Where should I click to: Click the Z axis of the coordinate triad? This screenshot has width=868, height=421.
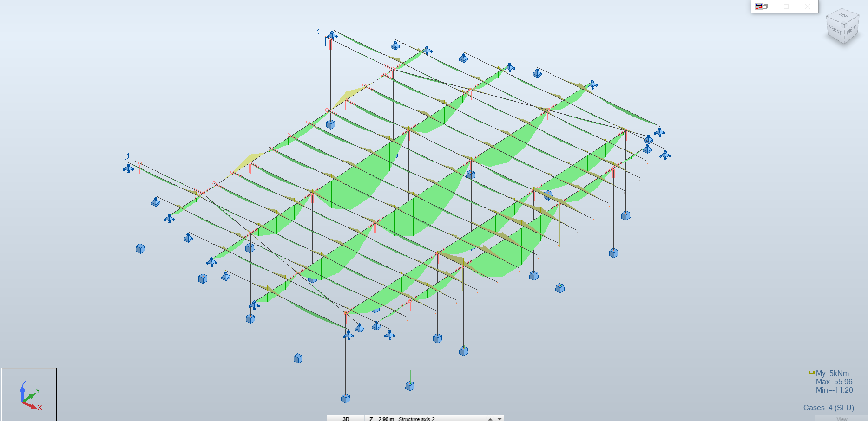click(23, 392)
